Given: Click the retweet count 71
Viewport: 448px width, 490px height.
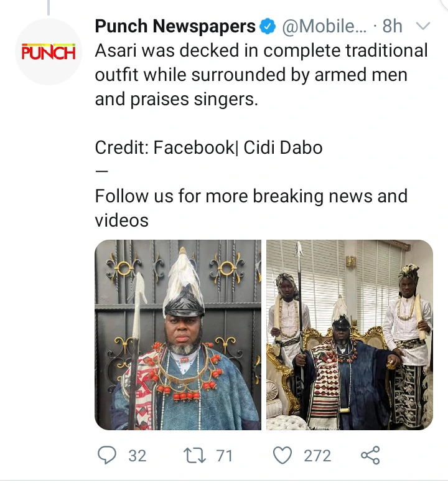Looking at the screenshot, I should 223,456.
